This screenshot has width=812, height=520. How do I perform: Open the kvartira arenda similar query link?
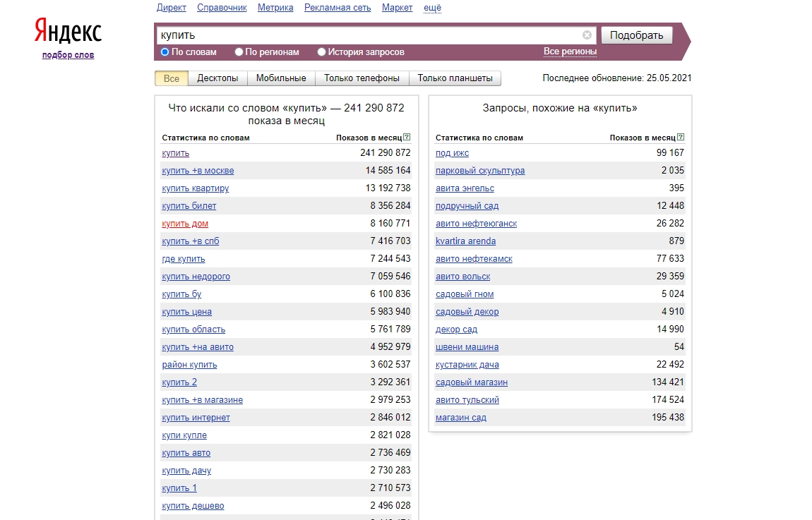[465, 241]
